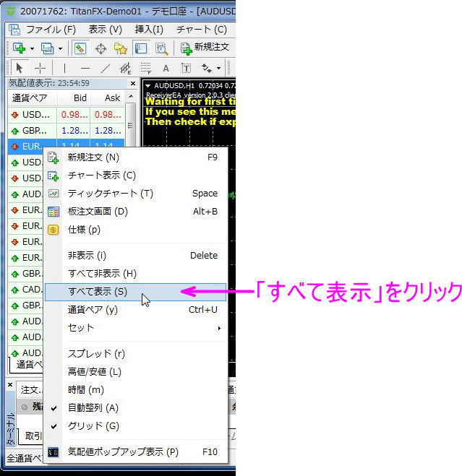This screenshot has height=476, width=462.
Task: Expand the セット submenu
Action: click(x=135, y=328)
